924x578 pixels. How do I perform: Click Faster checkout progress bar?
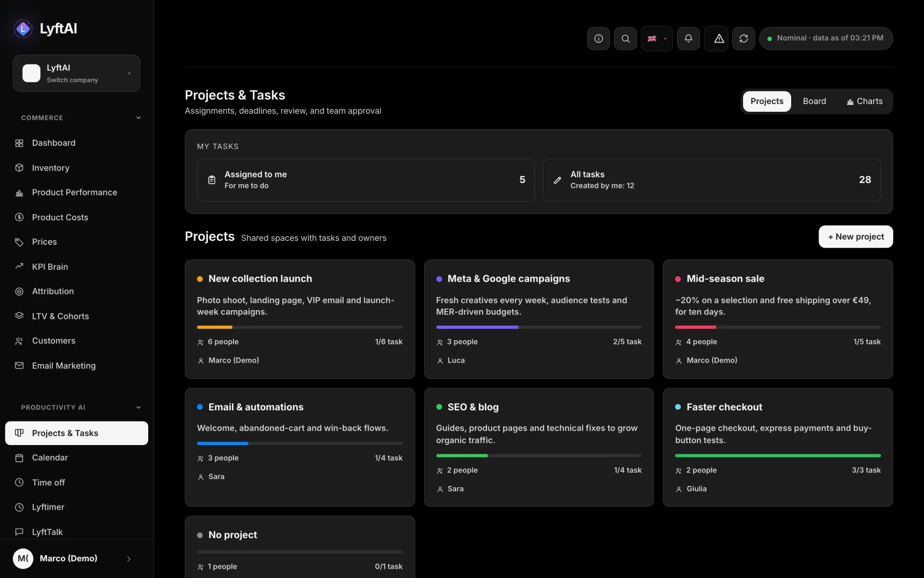tap(778, 456)
